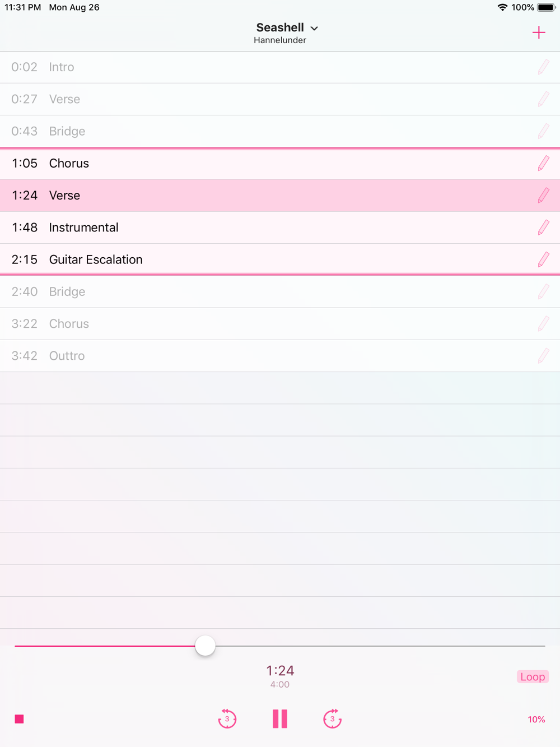The width and height of the screenshot is (560, 747).
Task: Pause the song playback
Action: (x=280, y=718)
